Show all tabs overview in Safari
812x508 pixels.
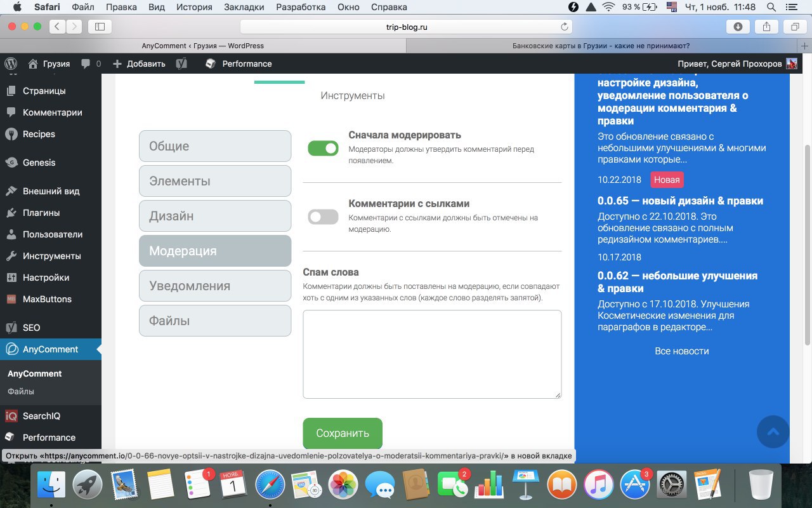pyautogui.click(x=795, y=27)
